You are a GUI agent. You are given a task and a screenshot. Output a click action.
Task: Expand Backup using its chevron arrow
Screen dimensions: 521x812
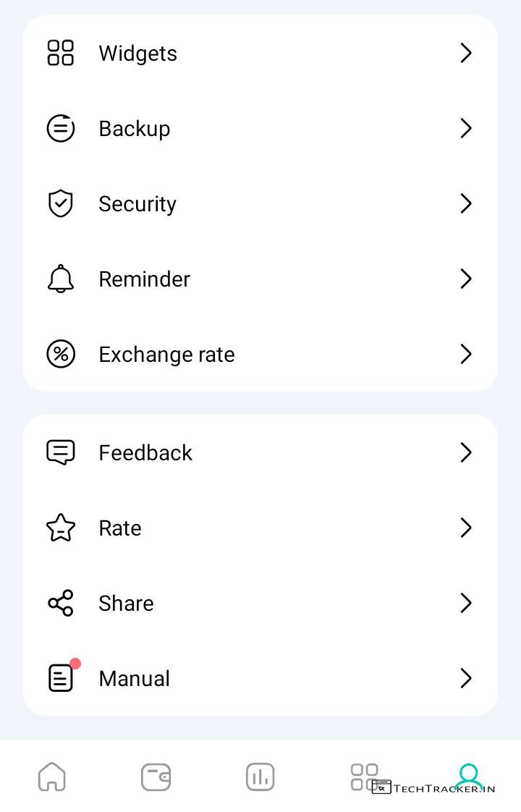(466, 128)
